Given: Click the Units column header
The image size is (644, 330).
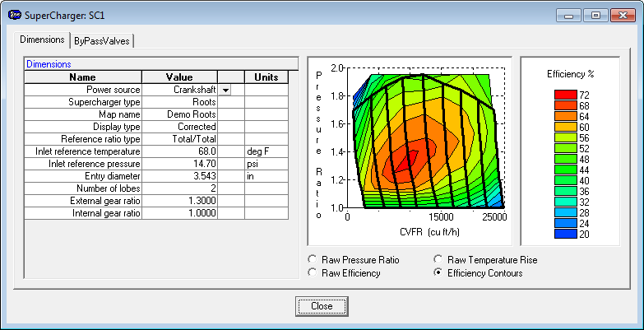Looking at the screenshot, I should pyautogui.click(x=266, y=77).
